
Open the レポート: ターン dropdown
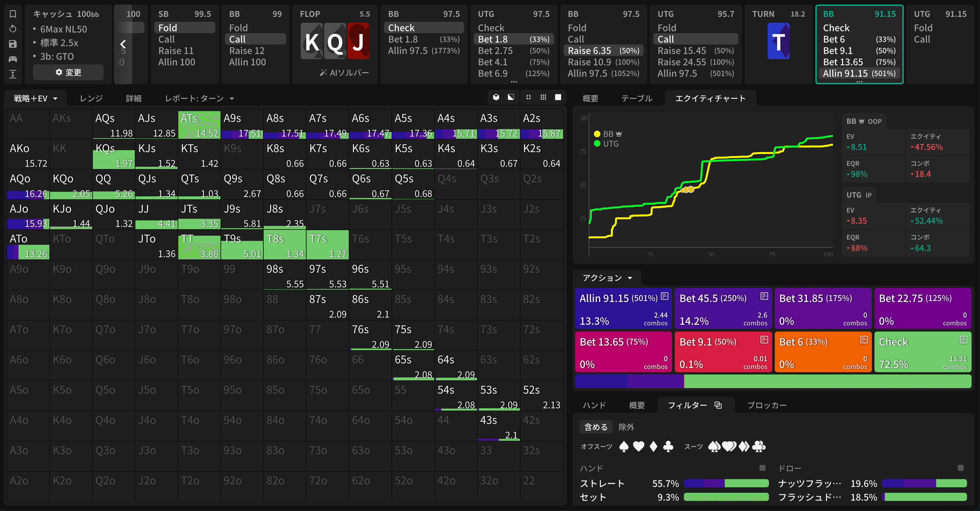[199, 98]
